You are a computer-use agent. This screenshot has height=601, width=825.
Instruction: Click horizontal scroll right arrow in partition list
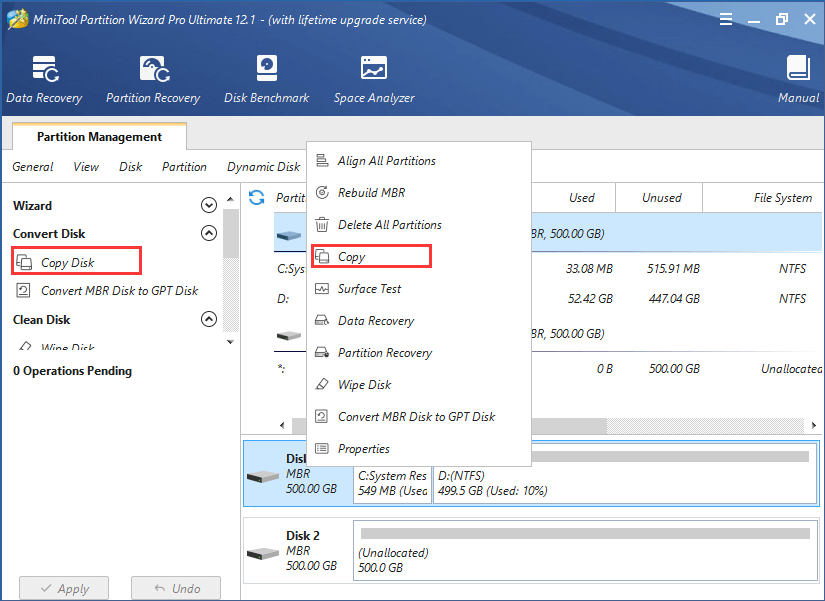(x=814, y=425)
